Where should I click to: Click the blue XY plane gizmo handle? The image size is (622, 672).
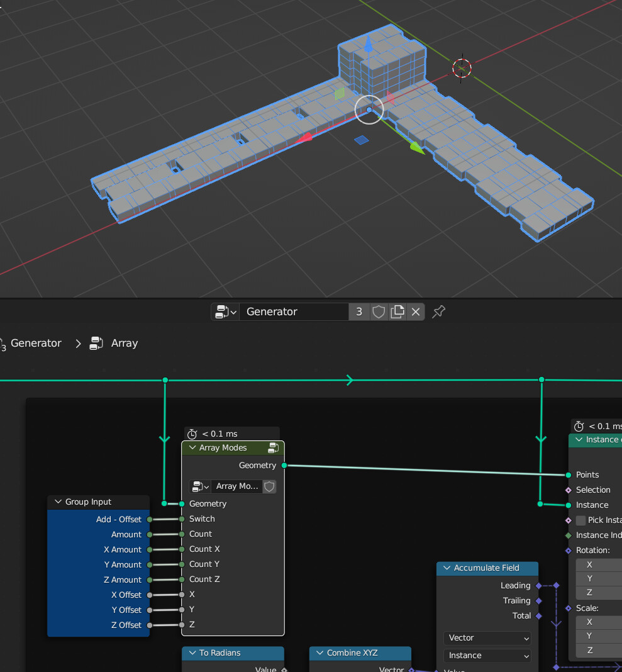[x=362, y=140]
